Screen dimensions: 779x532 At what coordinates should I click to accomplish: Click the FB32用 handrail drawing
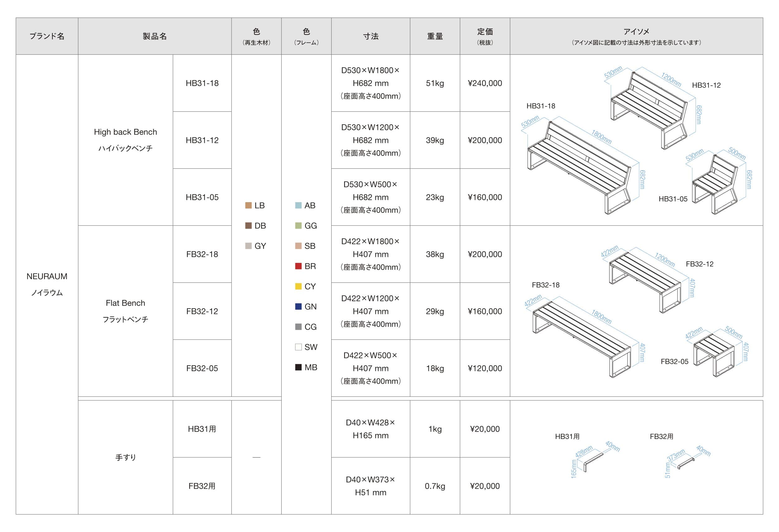[x=686, y=464]
